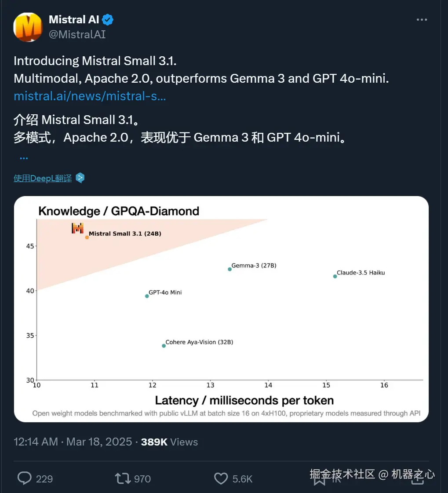Open the three-dot more options menu
This screenshot has width=448, height=493.
(422, 19)
